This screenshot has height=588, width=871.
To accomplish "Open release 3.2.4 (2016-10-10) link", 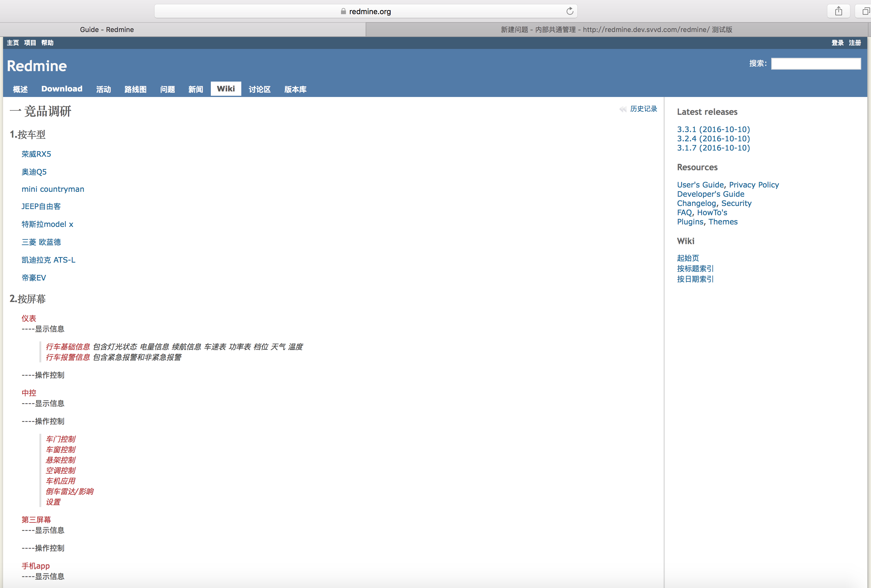I will [713, 139].
